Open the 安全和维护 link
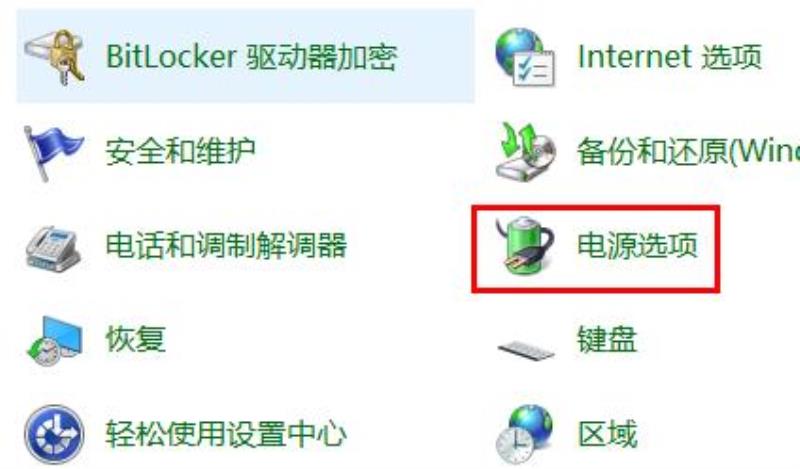The width and height of the screenshot is (800, 469). pyautogui.click(x=180, y=151)
